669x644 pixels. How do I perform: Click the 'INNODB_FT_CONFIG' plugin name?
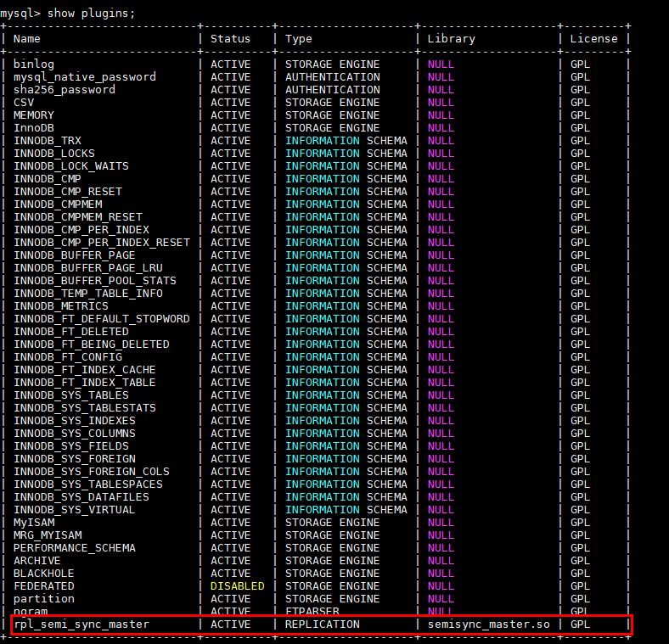click(x=68, y=357)
